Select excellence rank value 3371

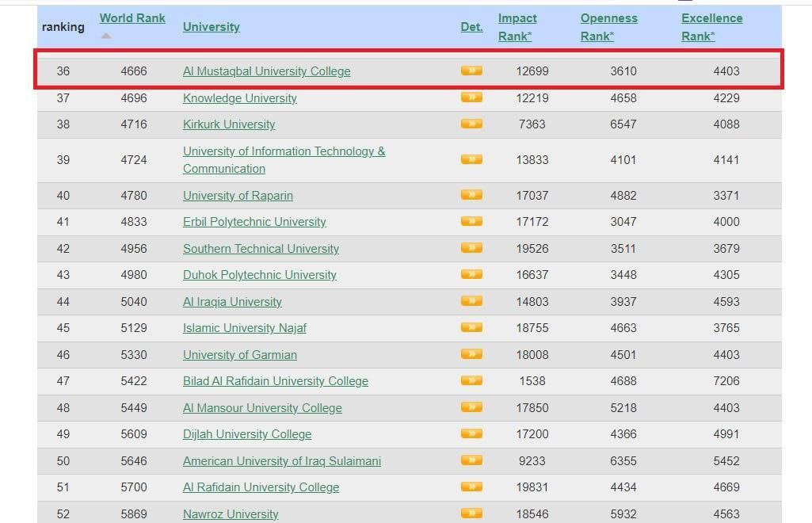pos(726,196)
